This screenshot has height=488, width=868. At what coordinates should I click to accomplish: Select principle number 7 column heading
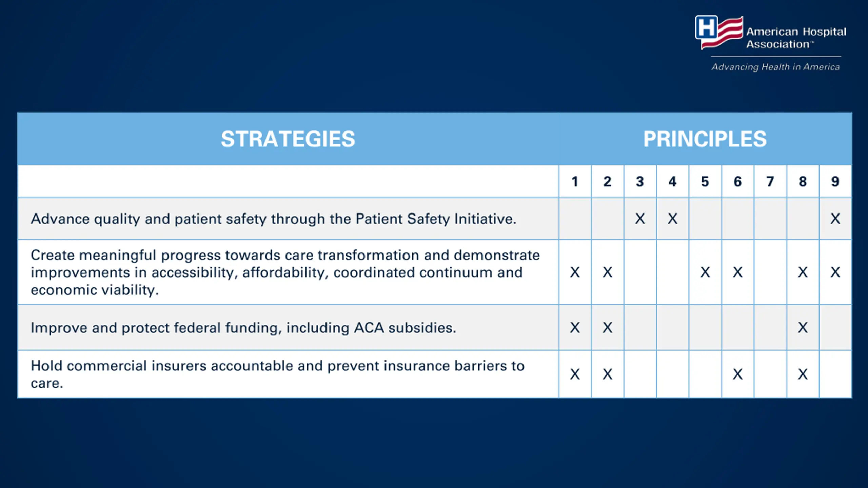pyautogui.click(x=770, y=182)
